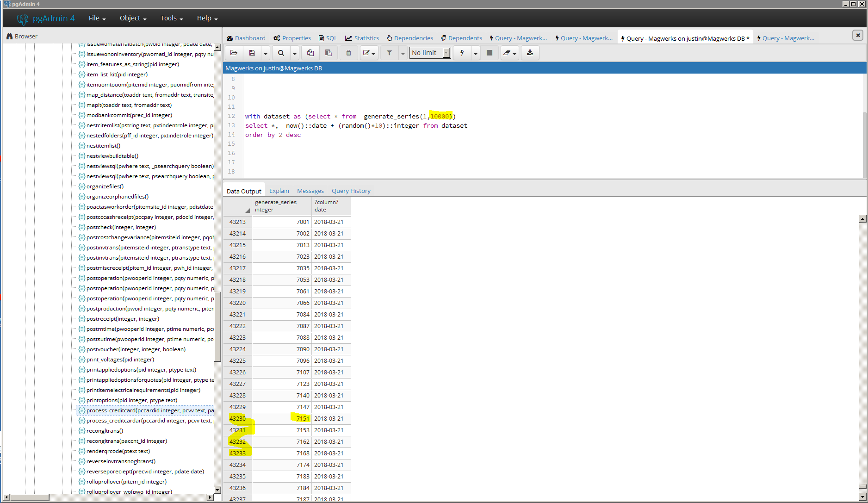Switch to the Query History tab
The image size is (868, 503).
pos(351,191)
